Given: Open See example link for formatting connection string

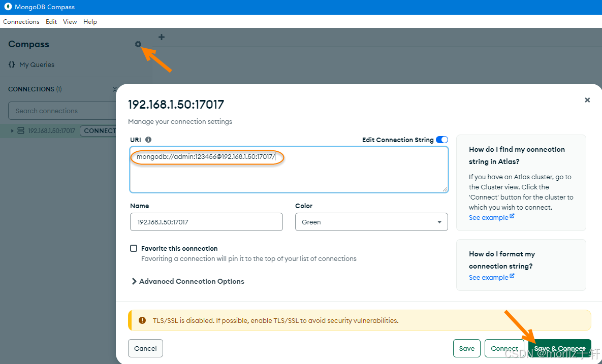Looking at the screenshot, I should point(491,277).
